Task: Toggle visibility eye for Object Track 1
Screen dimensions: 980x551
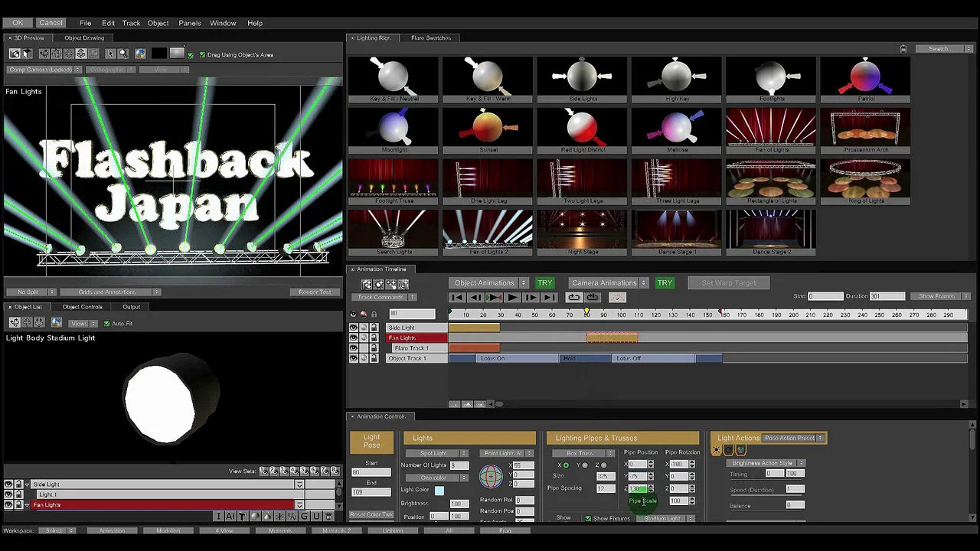Action: click(354, 358)
